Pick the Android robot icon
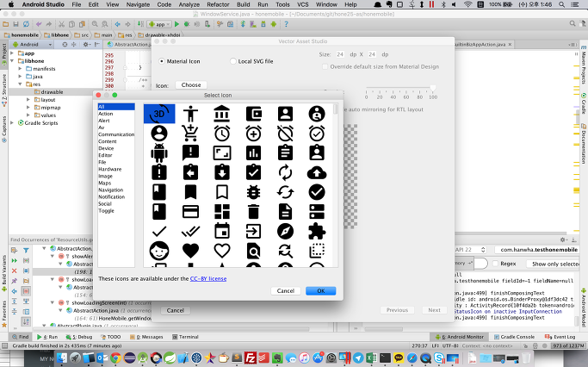588x367 pixels. (x=159, y=152)
